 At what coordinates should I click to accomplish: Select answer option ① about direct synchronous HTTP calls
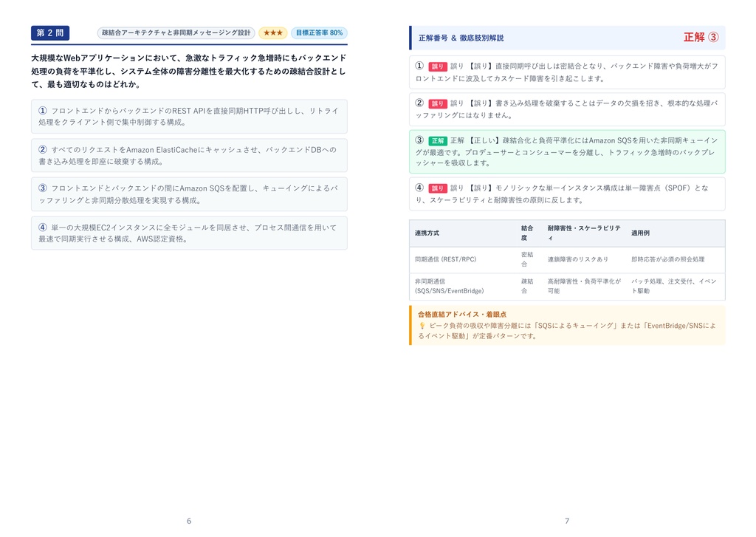189,116
